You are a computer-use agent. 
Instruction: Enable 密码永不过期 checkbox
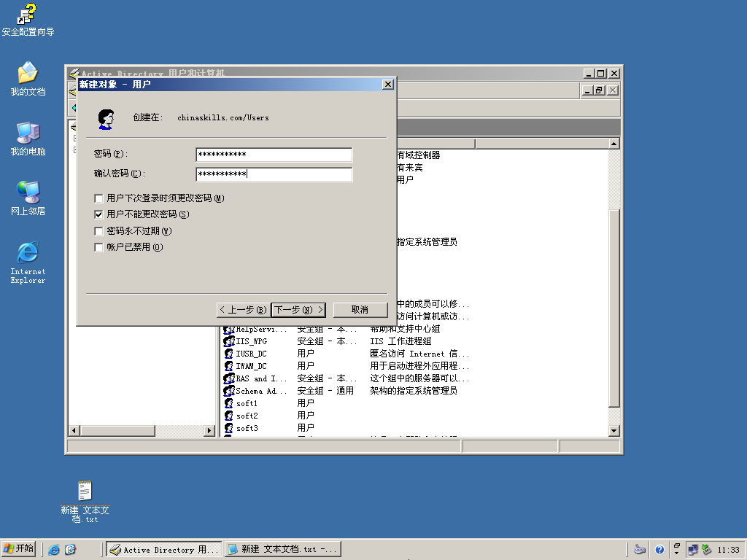pyautogui.click(x=98, y=231)
